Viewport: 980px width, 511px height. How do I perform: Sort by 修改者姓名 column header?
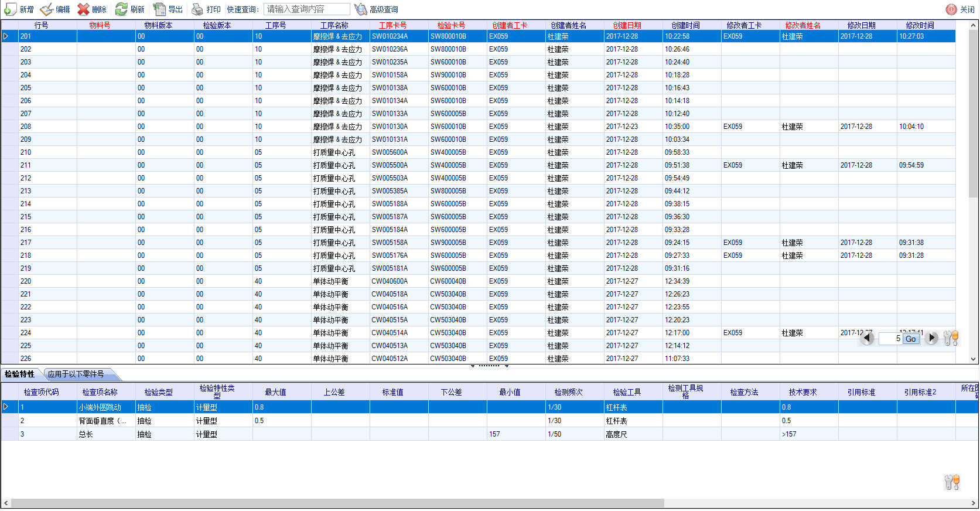803,25
